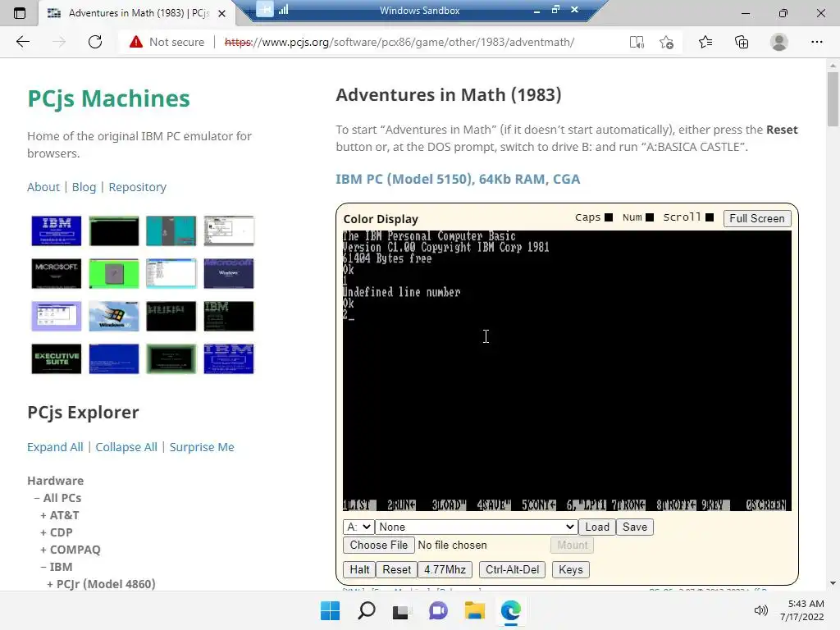Click the Collapse All link

click(x=126, y=447)
